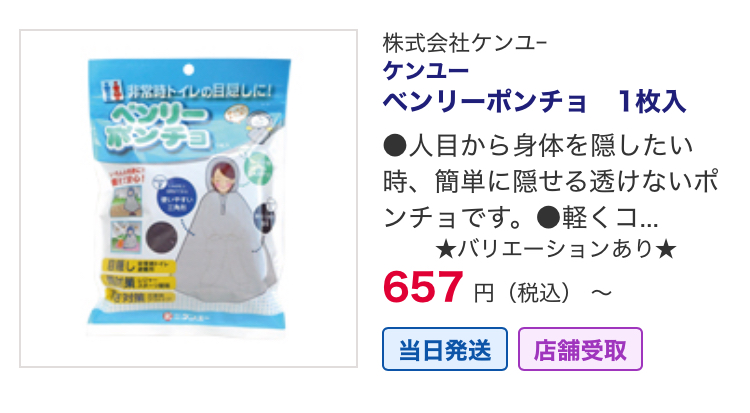Click the green circular badge on the package

259,169
